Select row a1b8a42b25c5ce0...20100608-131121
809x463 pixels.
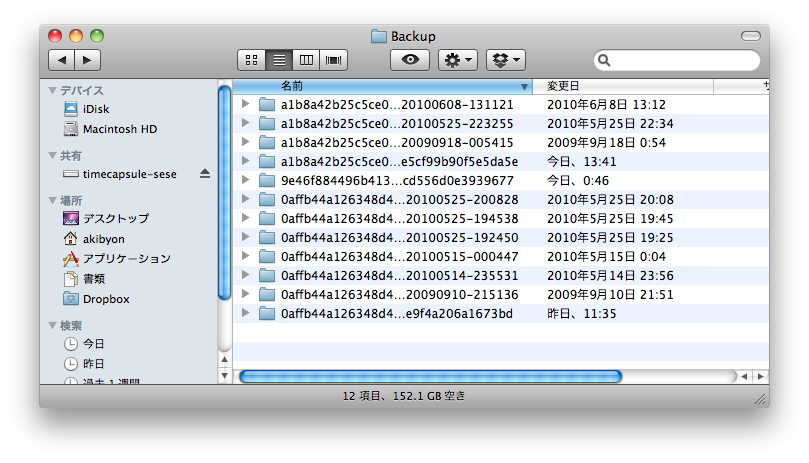[500, 104]
